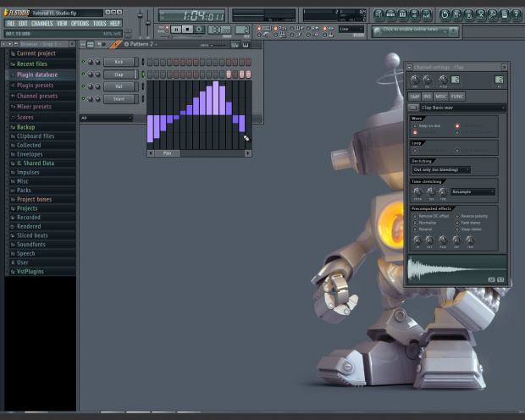
Task: Enable the Reverse polarity option
Action: pos(457,216)
